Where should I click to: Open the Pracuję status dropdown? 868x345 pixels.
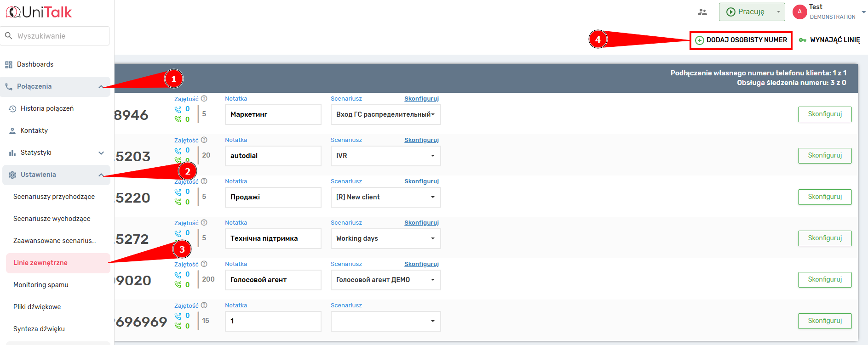click(778, 12)
